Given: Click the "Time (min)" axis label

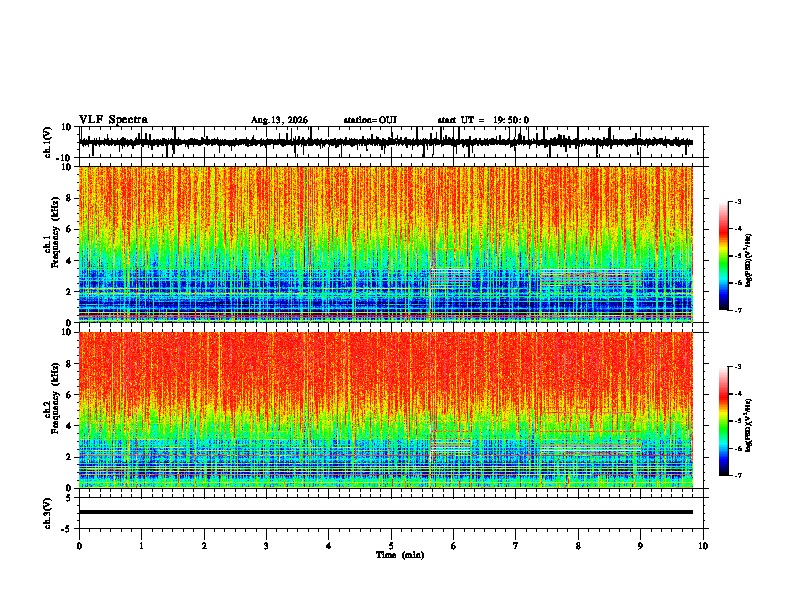Looking at the screenshot, I should tap(400, 555).
